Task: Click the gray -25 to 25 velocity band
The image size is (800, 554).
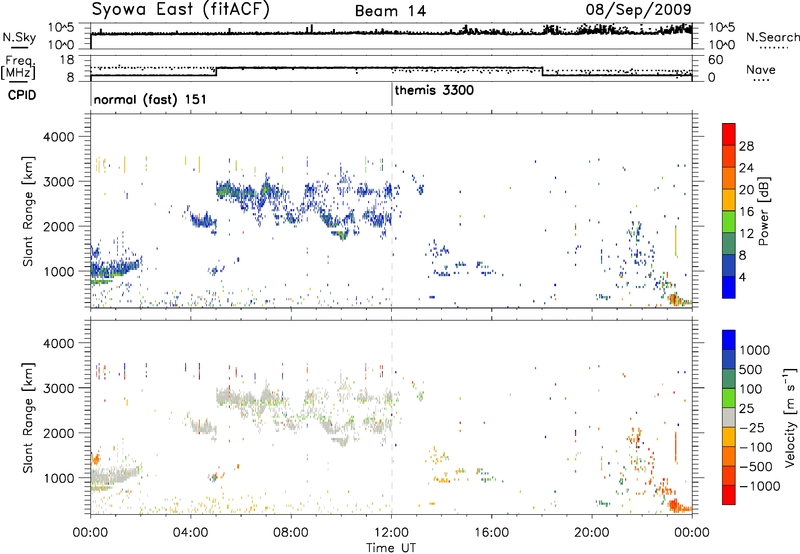Action: pyautogui.click(x=729, y=417)
